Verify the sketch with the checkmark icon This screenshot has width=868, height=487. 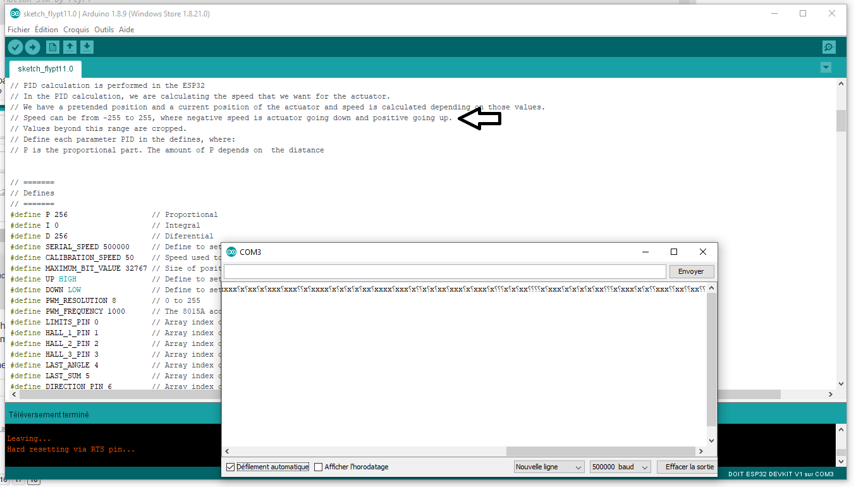coord(15,47)
